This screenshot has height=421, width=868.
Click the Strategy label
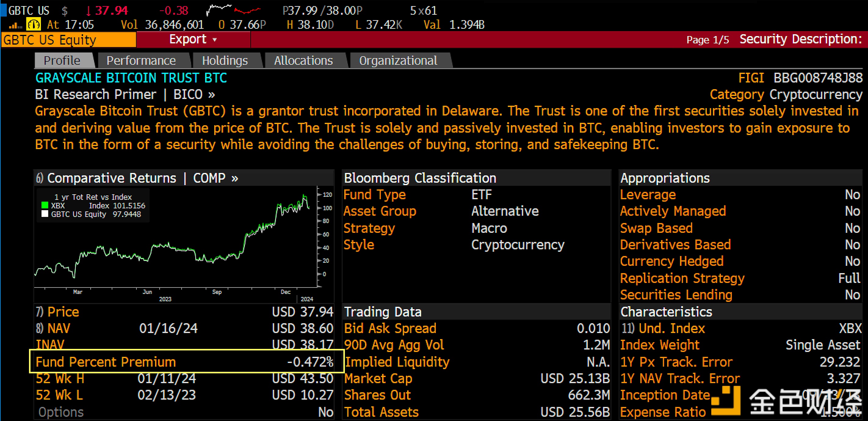tap(369, 229)
